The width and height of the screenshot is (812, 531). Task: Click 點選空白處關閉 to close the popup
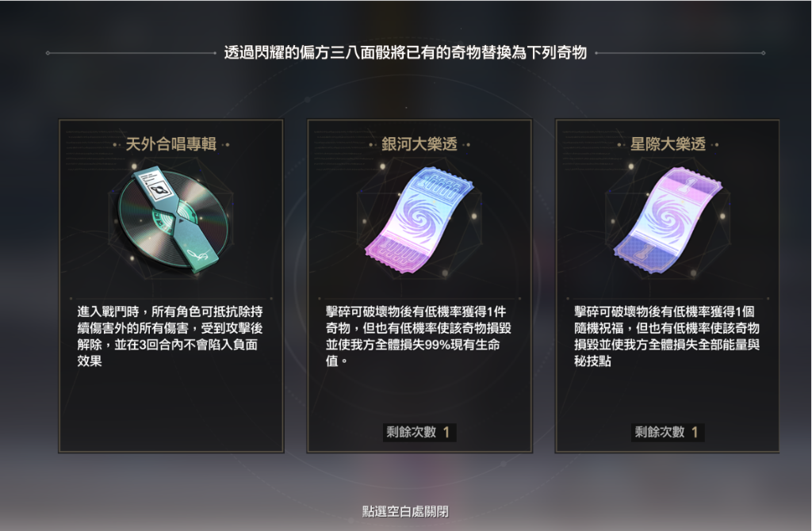coord(405,511)
